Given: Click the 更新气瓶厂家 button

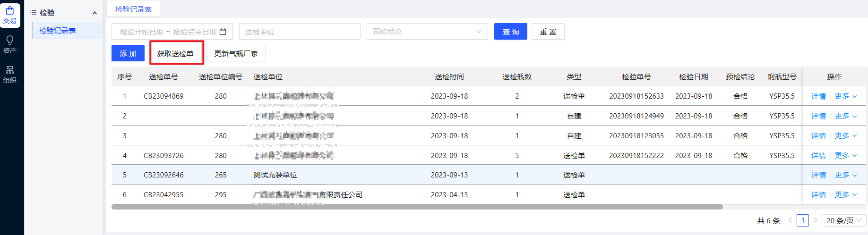Looking at the screenshot, I should pyautogui.click(x=236, y=53).
